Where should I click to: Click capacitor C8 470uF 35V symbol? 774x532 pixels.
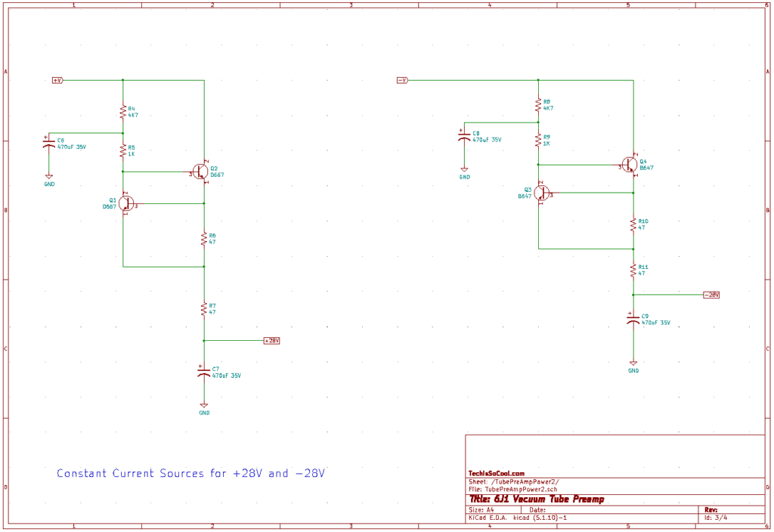click(x=463, y=136)
